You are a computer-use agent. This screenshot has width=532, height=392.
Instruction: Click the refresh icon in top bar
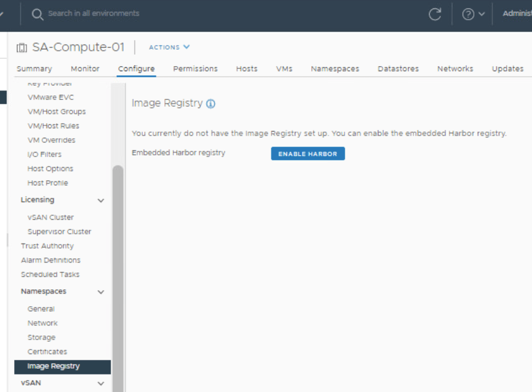(x=435, y=15)
